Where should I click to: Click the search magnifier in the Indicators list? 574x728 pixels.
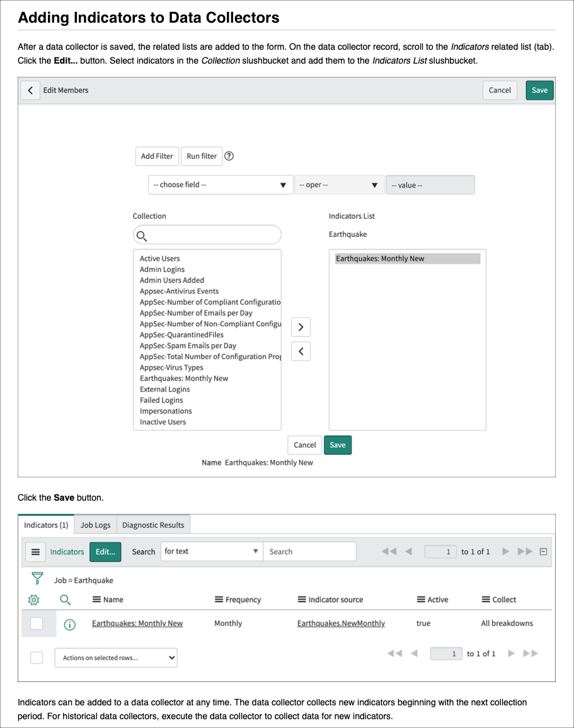point(65,600)
